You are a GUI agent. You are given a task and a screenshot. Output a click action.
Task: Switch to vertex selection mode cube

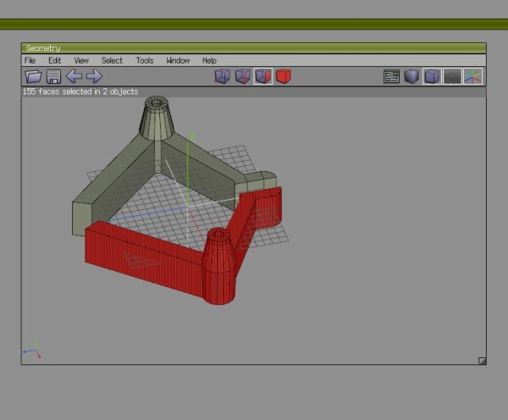222,76
